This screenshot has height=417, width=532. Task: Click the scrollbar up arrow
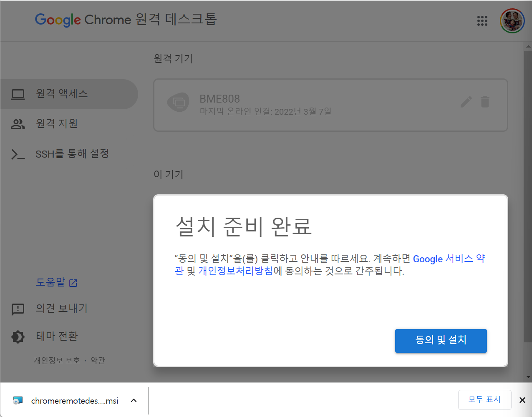pyautogui.click(x=528, y=47)
